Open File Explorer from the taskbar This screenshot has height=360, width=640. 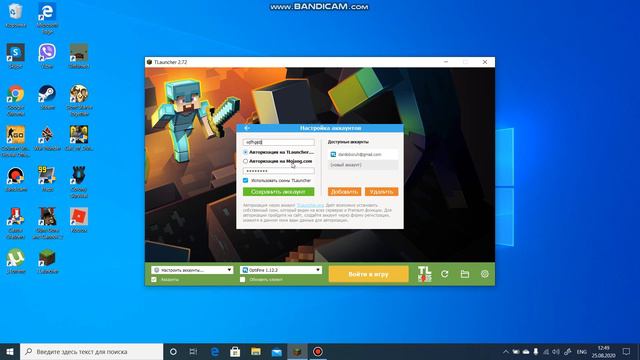click(256, 351)
